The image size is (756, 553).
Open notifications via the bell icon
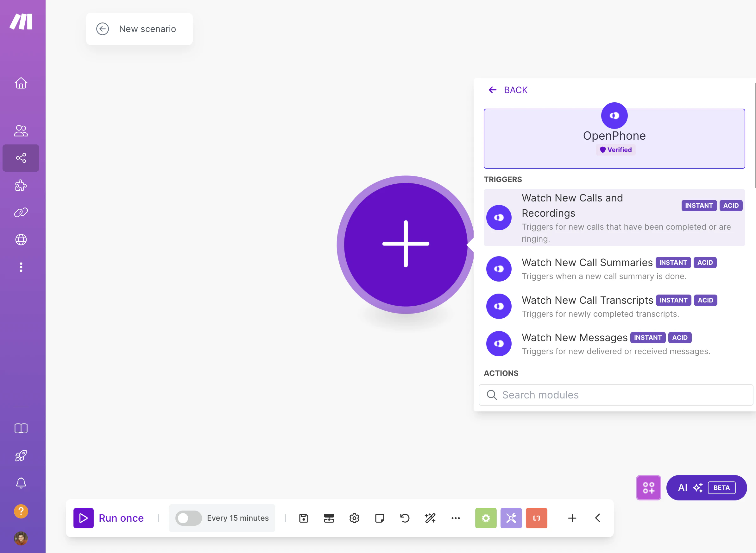21,483
